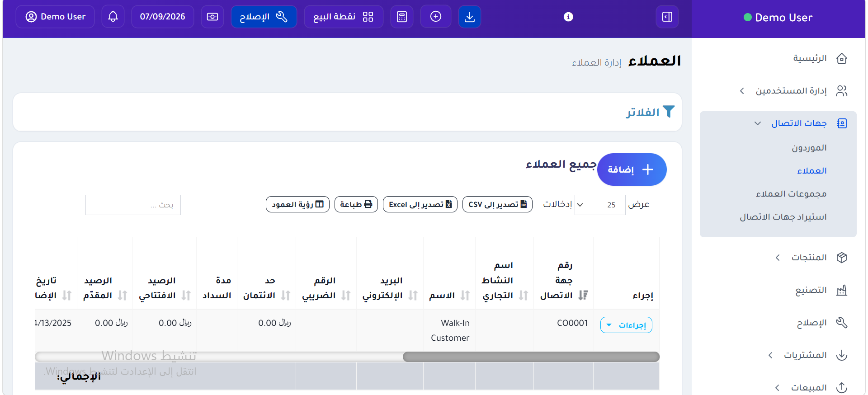This screenshot has height=395, width=868.
Task: Click the box icon for المنتجات
Action: (842, 258)
